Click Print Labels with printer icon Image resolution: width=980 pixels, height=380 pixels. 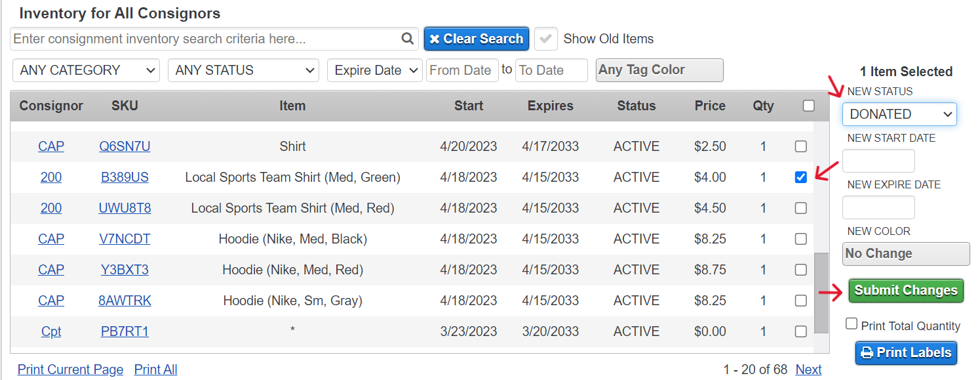tap(906, 353)
